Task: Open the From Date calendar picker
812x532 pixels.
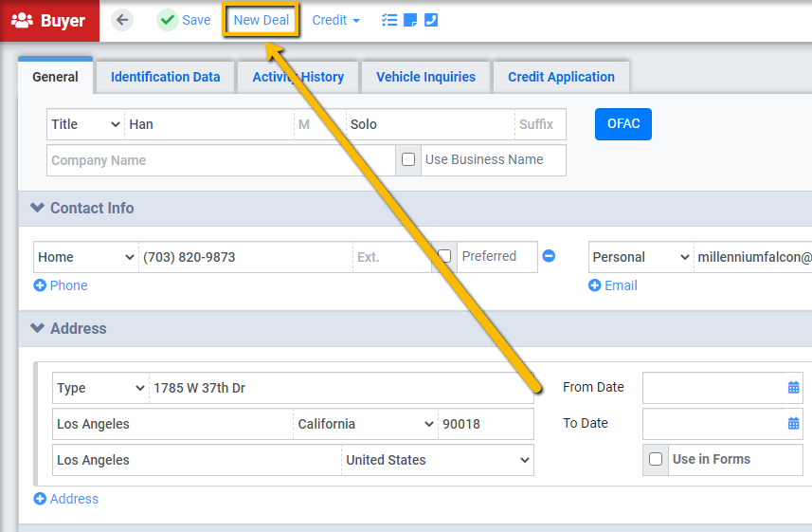Action: (793, 387)
